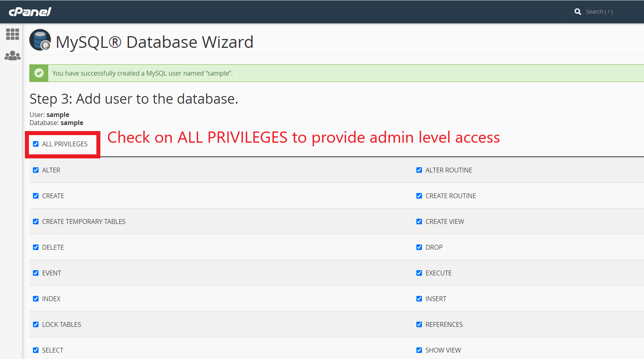
Task: Uncheck the ALTER ROUTINE privilege
Action: [419, 170]
